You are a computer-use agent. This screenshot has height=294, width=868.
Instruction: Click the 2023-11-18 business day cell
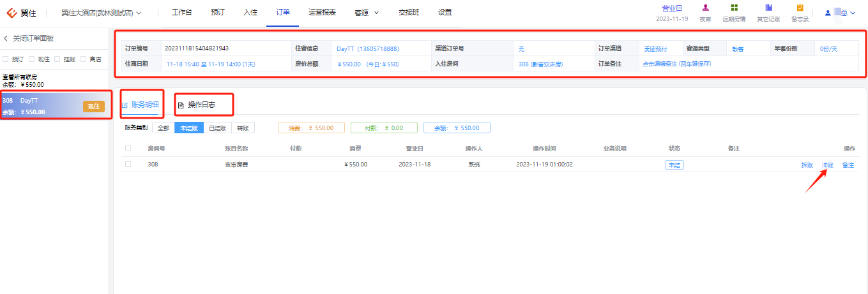pyautogui.click(x=415, y=165)
